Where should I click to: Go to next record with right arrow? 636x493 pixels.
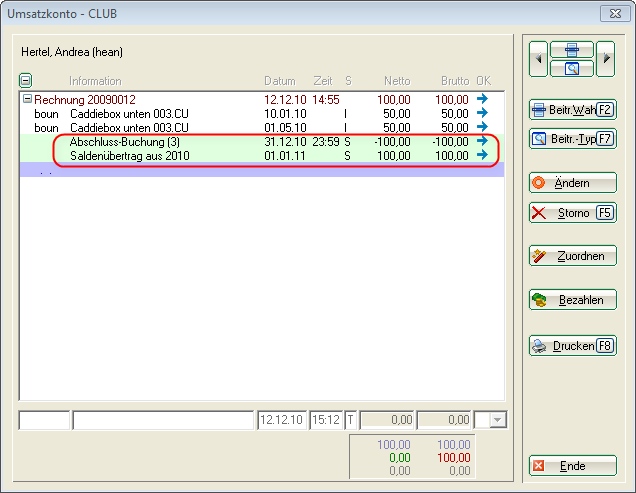606,59
